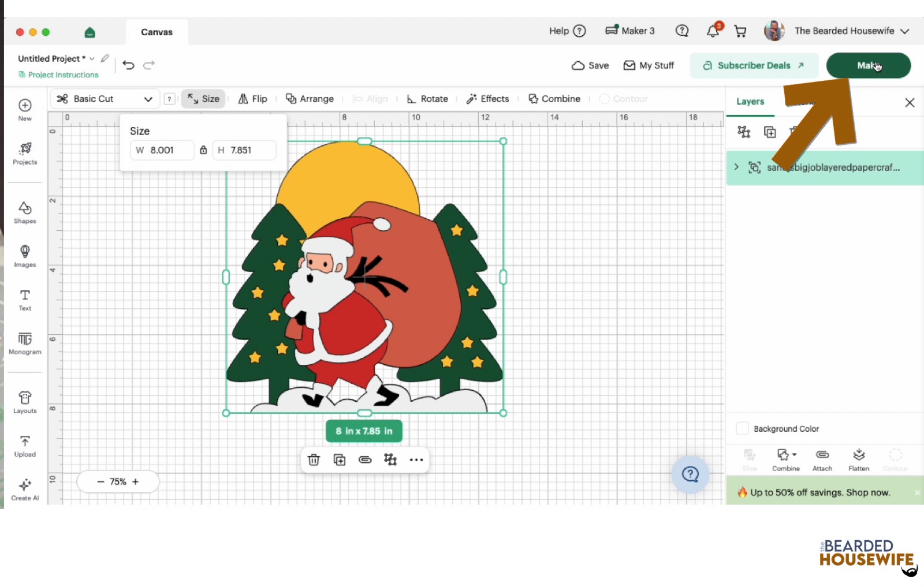Viewport: 924px width, 587px height.
Task: Open Subscriber Deals
Action: 754,65
